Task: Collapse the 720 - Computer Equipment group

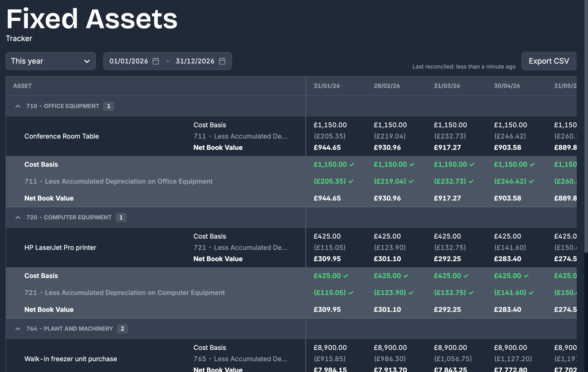Action: (x=18, y=217)
